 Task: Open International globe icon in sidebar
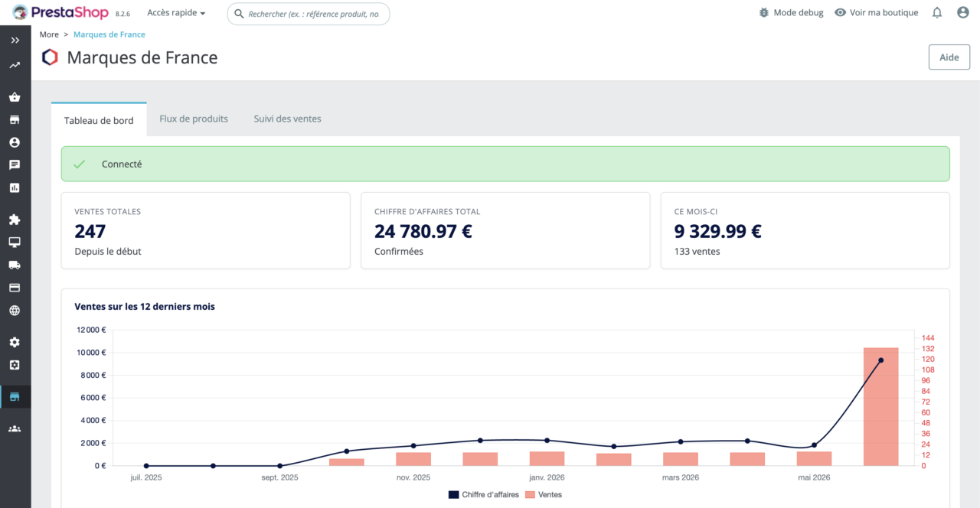[15, 311]
